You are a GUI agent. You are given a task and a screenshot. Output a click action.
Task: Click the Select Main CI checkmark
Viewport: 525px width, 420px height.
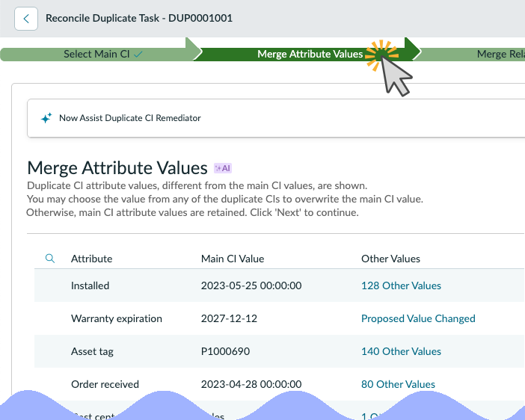click(x=138, y=55)
